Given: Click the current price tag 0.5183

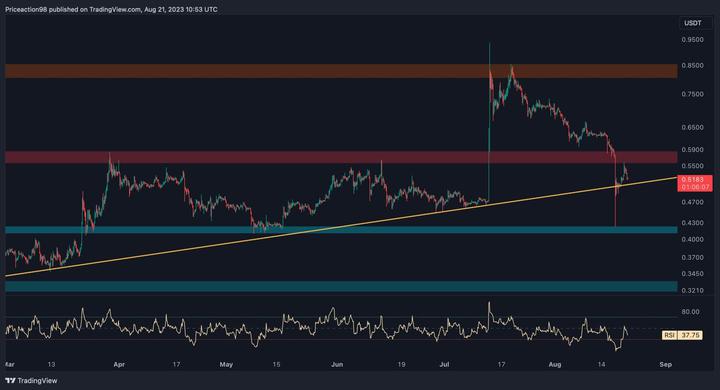Looking at the screenshot, I should pyautogui.click(x=695, y=180).
